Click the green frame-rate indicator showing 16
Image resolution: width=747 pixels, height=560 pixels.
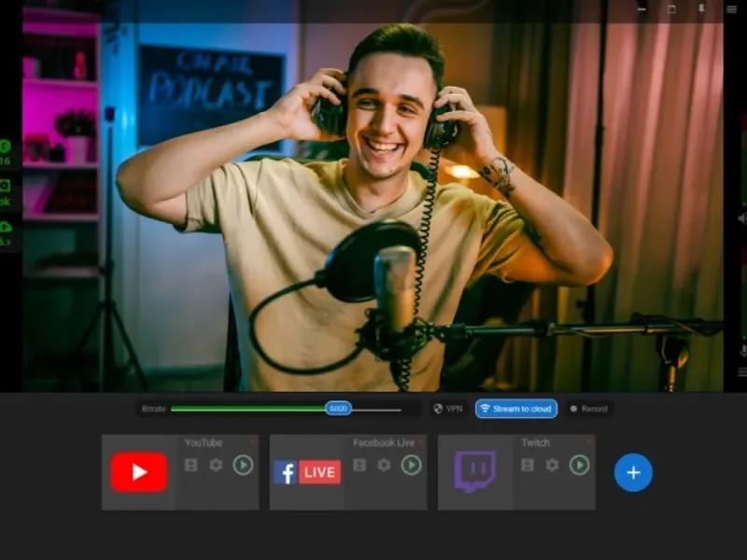[x=6, y=153]
